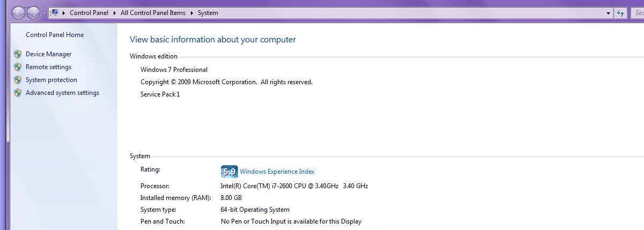Open the recent pages dropdown arrow
Image resolution: width=644 pixels, height=230 pixels.
click(44, 13)
